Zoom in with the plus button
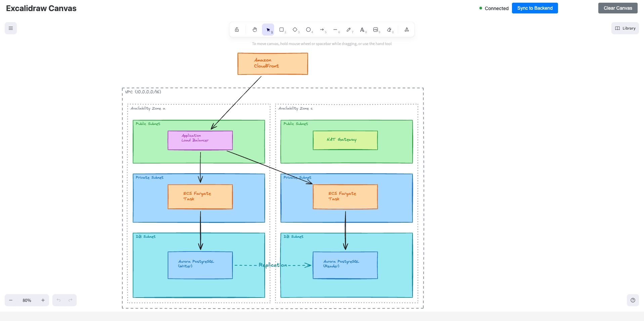This screenshot has height=321, width=644. [x=43, y=300]
